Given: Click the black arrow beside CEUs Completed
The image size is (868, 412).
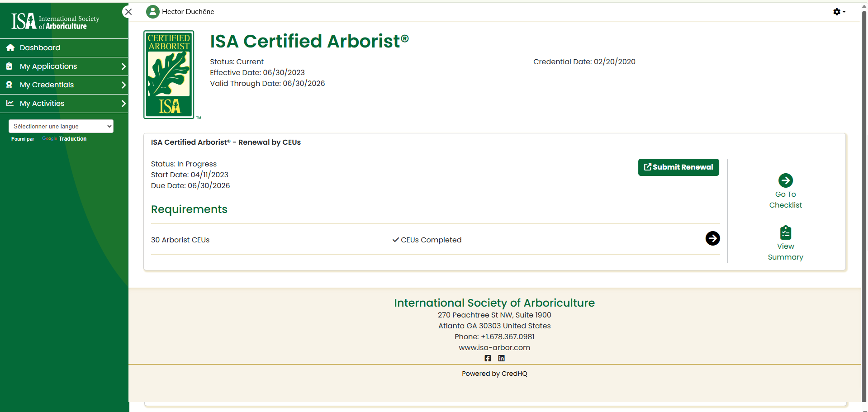Looking at the screenshot, I should [712, 238].
